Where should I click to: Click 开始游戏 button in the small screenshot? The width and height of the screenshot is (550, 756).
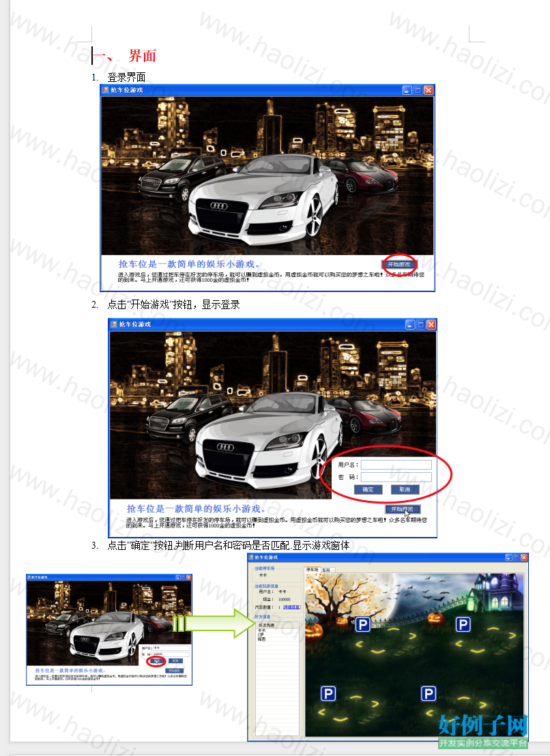[174, 671]
